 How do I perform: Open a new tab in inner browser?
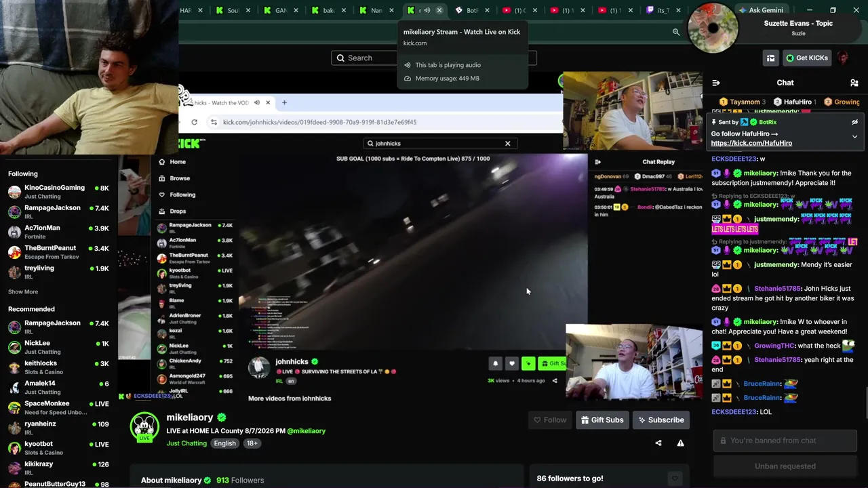tap(284, 103)
